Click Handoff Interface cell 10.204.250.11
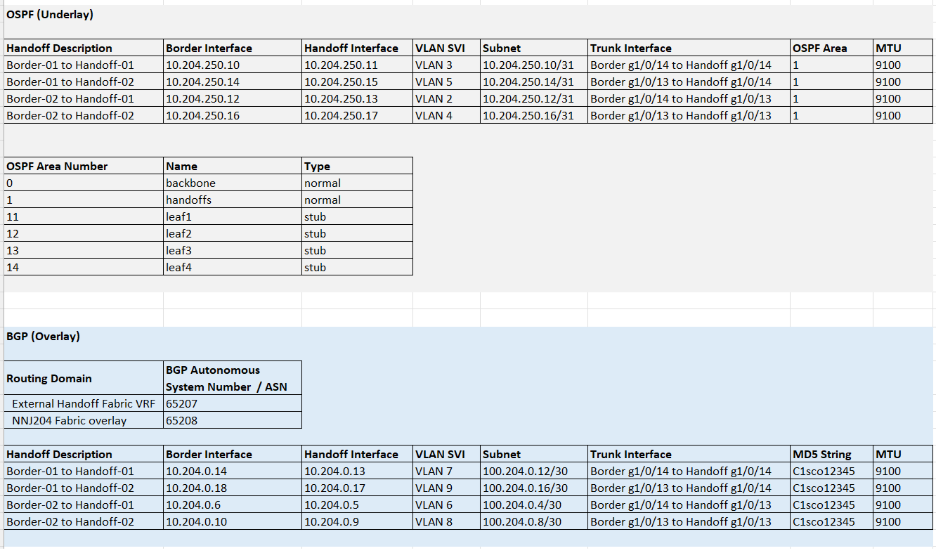Viewport: 936px width, 549px height. (357, 65)
